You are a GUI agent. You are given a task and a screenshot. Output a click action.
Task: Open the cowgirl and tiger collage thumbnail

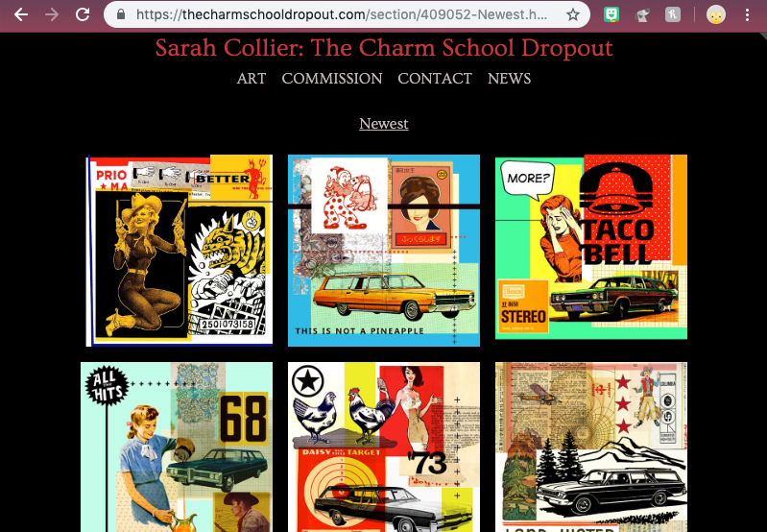(180, 251)
